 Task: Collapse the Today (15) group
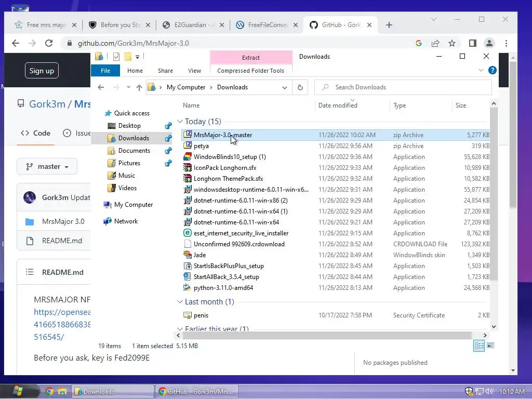point(180,122)
